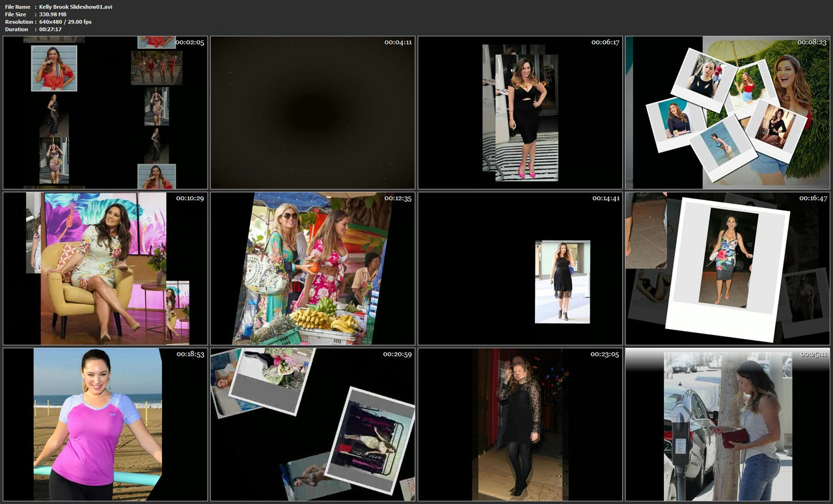This screenshot has width=833, height=504.
Task: Click the '00:02:05' timestamp label
Action: (190, 42)
